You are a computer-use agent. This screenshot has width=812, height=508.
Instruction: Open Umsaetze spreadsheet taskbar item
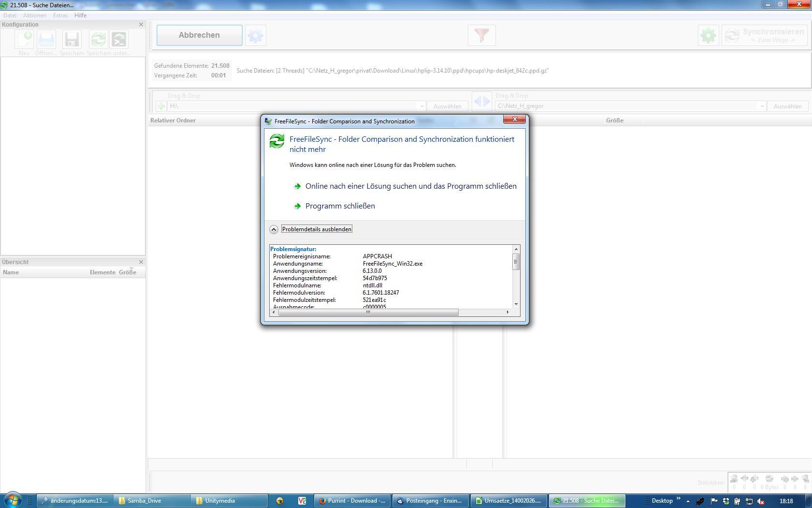[x=508, y=501]
